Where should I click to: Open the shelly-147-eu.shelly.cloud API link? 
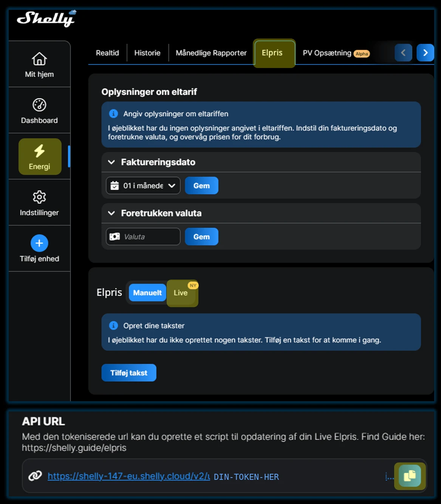click(x=129, y=476)
